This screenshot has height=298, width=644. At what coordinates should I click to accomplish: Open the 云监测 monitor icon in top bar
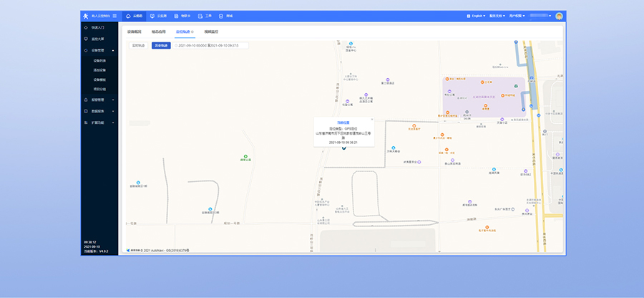click(x=152, y=15)
